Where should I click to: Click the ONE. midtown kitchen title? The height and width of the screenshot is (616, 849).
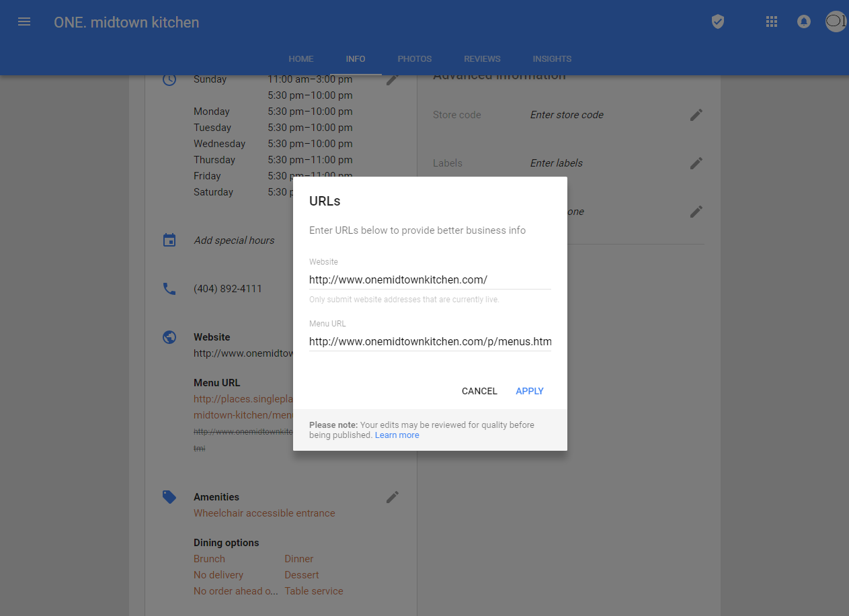126,22
